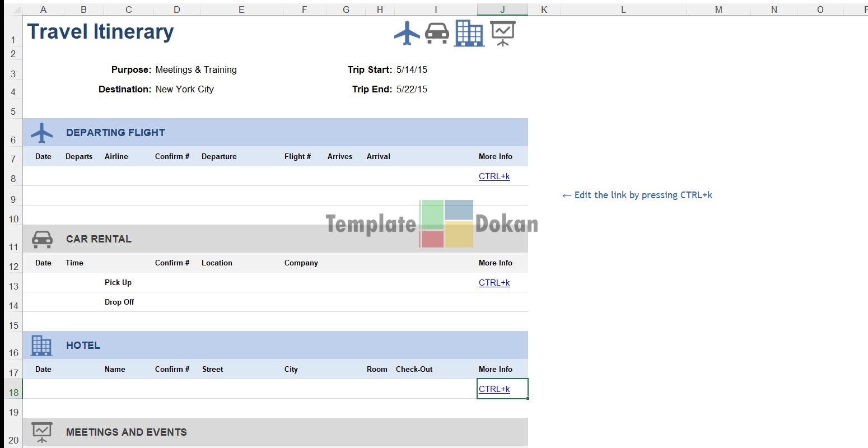Select row 18 header

pos(13,392)
